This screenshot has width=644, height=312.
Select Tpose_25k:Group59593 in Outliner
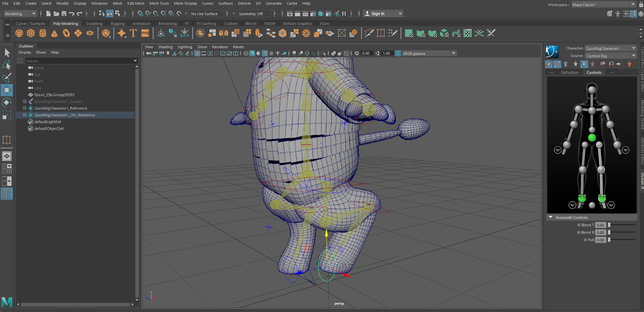click(54, 95)
